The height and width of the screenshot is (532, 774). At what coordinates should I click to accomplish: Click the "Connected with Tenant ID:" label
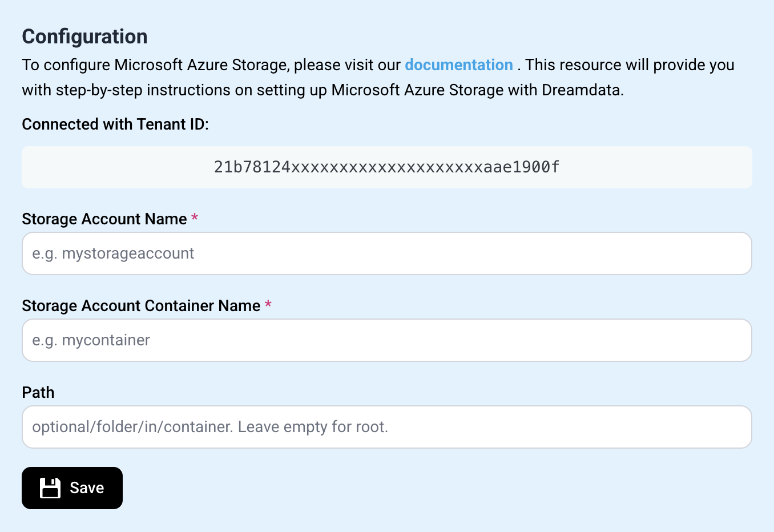point(115,124)
